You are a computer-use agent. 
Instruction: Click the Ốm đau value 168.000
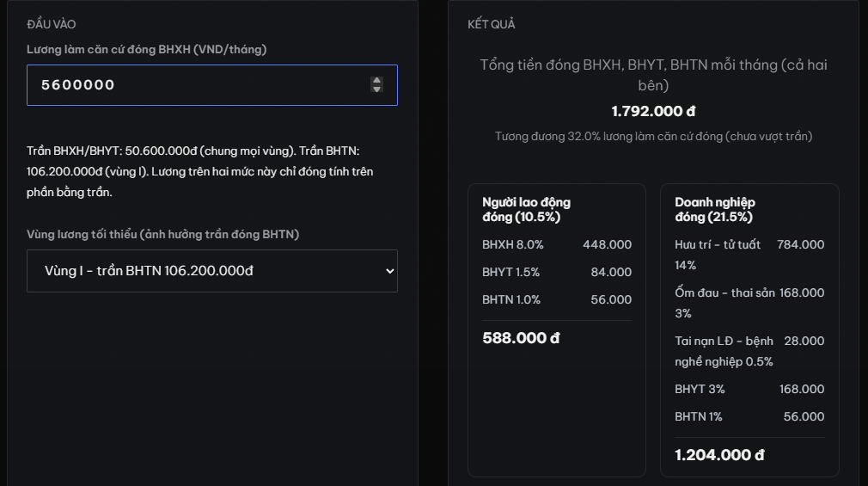802,293
